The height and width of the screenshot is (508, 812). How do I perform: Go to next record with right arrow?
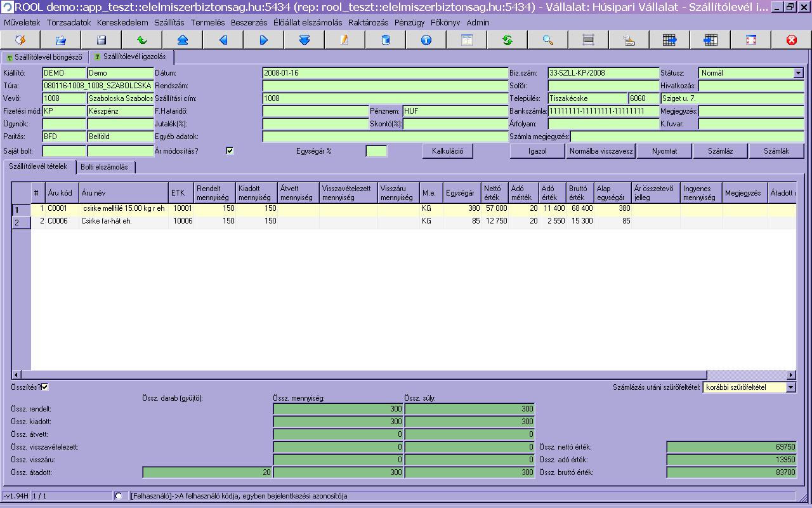pyautogui.click(x=263, y=40)
